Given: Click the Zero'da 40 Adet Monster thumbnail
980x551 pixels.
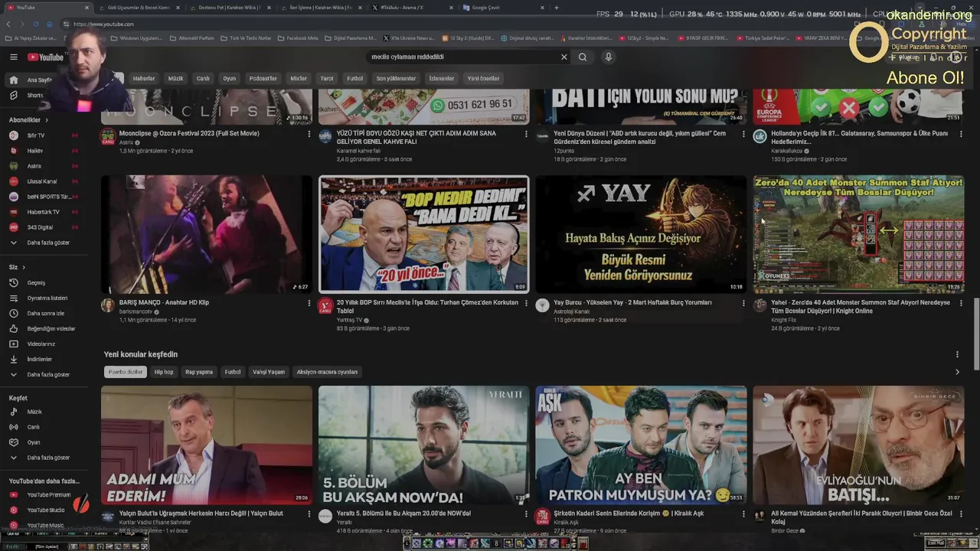Looking at the screenshot, I should pos(858,234).
